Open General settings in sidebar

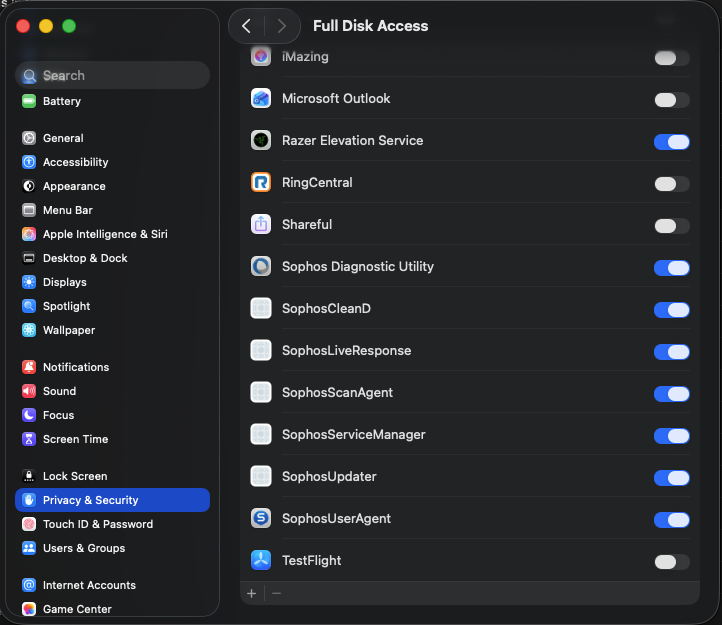tap(63, 138)
